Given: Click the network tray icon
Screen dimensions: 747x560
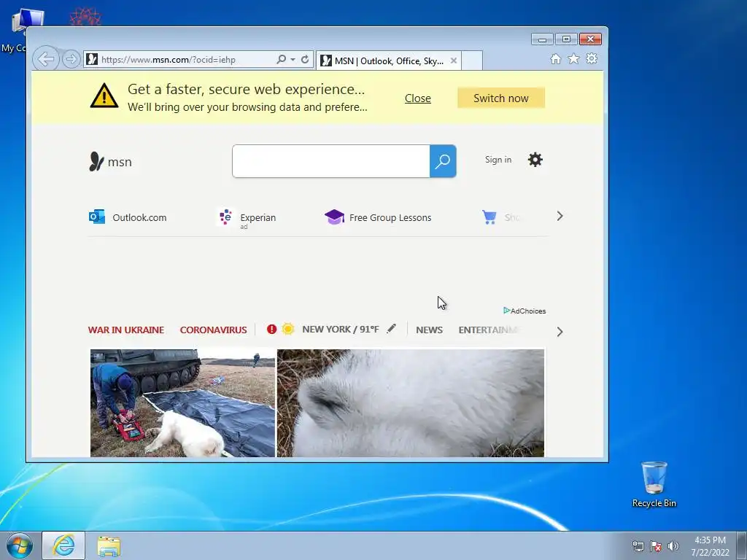Looking at the screenshot, I should click(x=638, y=546).
